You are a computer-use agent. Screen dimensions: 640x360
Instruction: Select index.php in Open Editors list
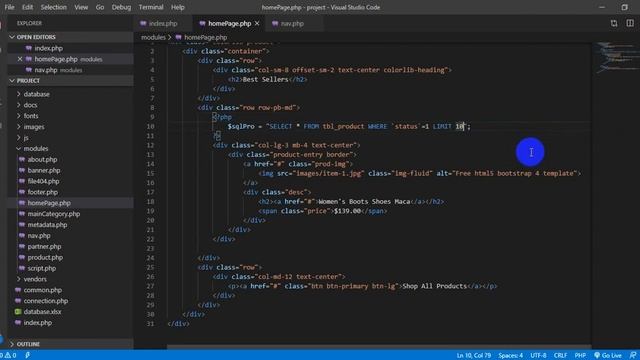[49, 48]
